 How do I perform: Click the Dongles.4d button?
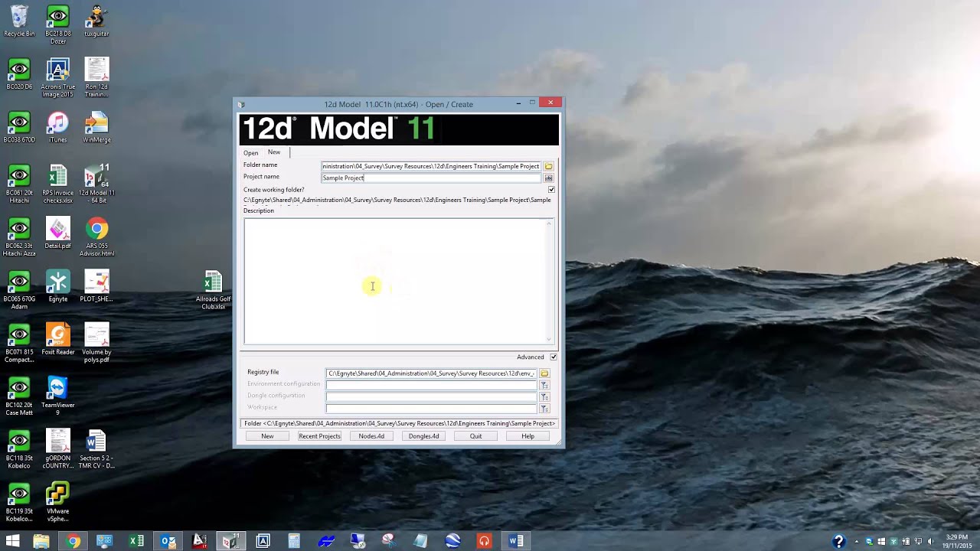(423, 436)
